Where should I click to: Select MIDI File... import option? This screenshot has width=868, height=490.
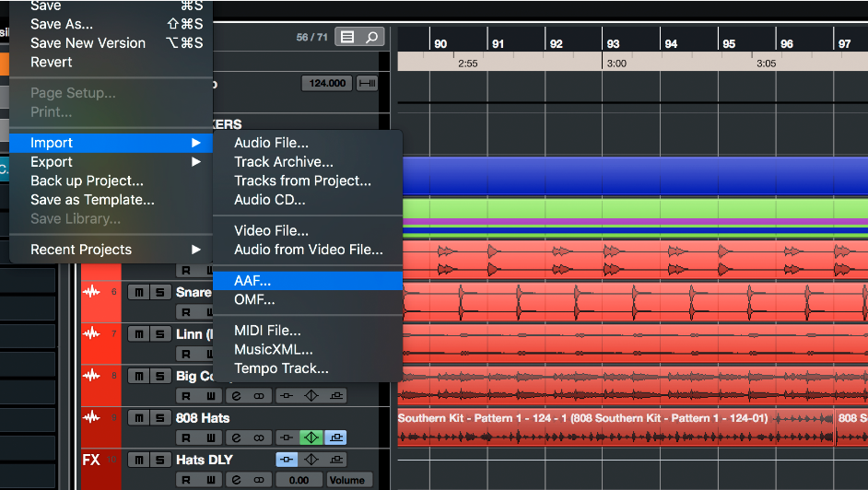point(308,330)
